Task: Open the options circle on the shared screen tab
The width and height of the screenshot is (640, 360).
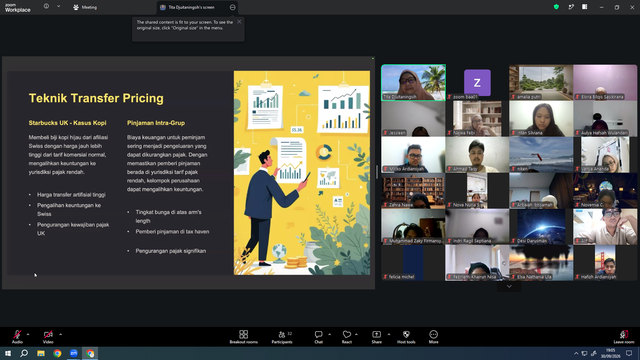Action: (233, 7)
